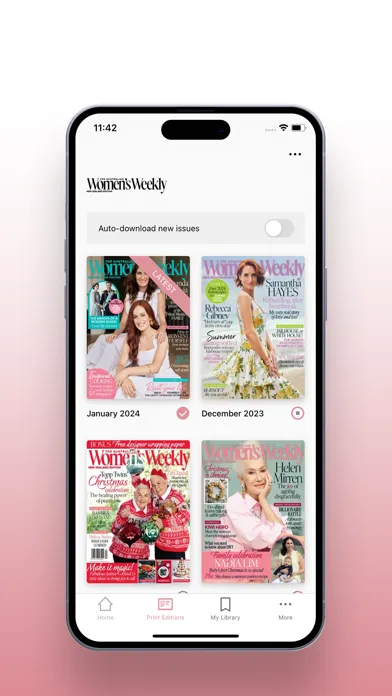
Task: Open the My Library tab
Action: click(225, 609)
